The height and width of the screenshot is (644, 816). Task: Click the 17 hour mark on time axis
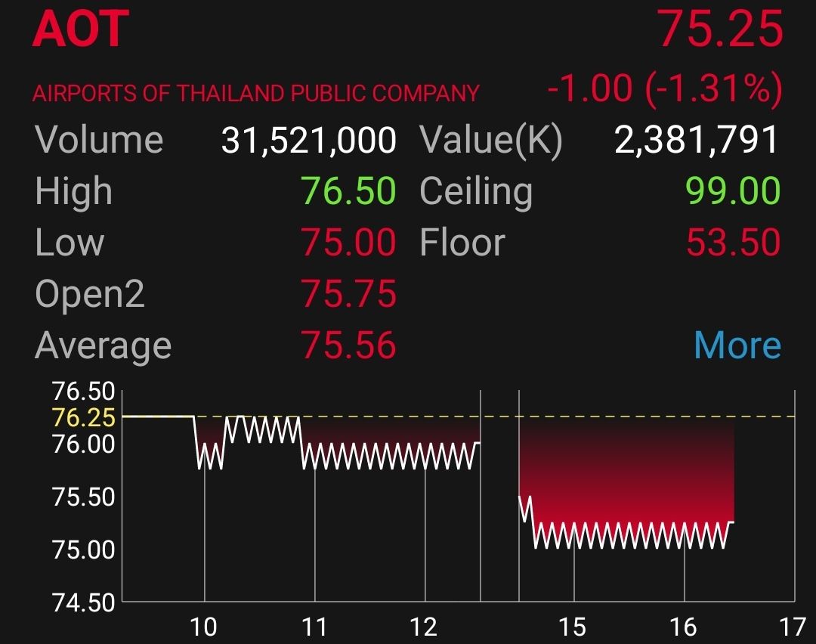(793, 627)
